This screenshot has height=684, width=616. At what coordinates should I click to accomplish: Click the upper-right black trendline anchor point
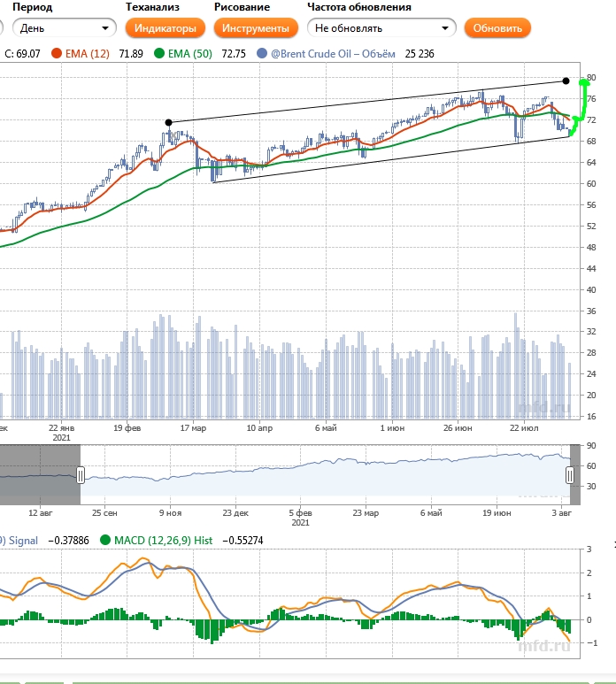(566, 81)
